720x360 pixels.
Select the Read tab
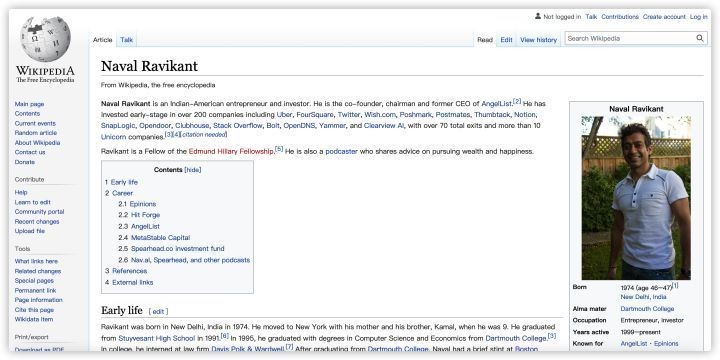click(x=484, y=40)
